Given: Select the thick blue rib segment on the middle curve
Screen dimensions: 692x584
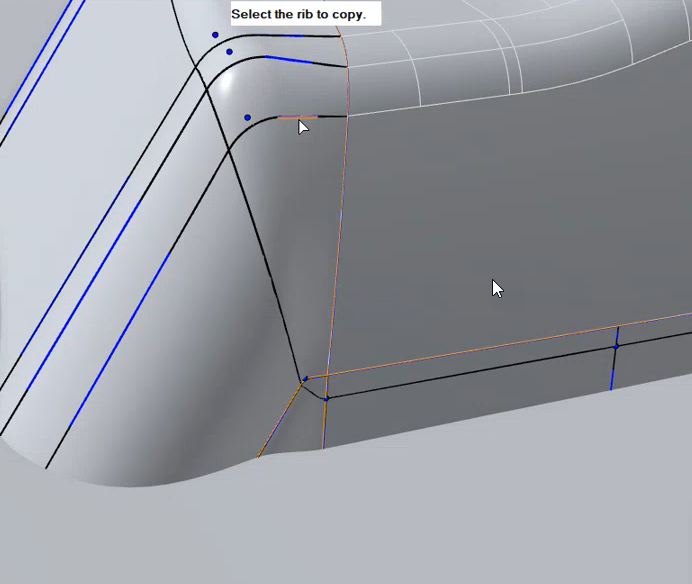Looking at the screenshot, I should (x=290, y=60).
